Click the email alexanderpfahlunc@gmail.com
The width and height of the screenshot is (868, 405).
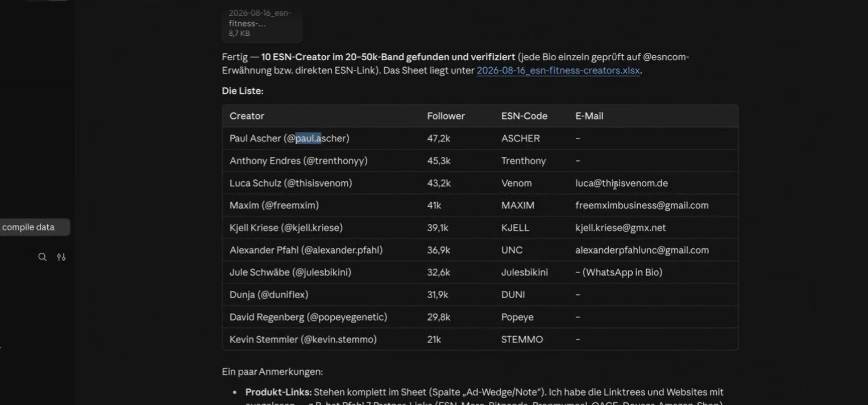642,250
